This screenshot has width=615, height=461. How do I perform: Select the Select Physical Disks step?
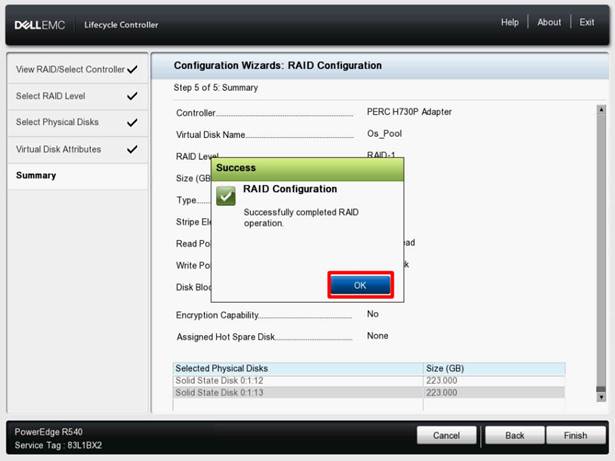click(78, 122)
